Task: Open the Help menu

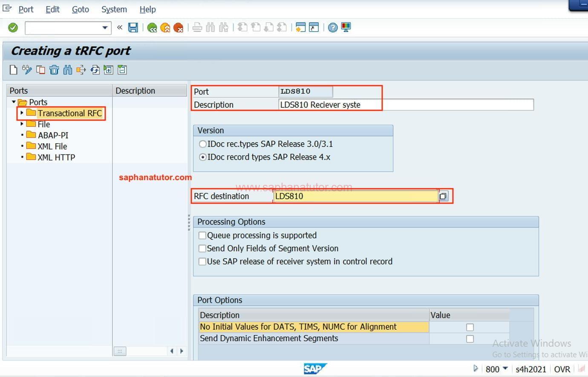Action: 148,9
